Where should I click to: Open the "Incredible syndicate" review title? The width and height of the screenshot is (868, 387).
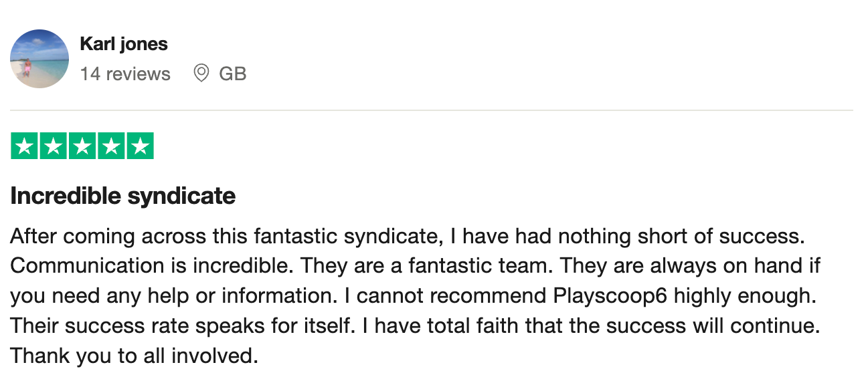point(123,196)
